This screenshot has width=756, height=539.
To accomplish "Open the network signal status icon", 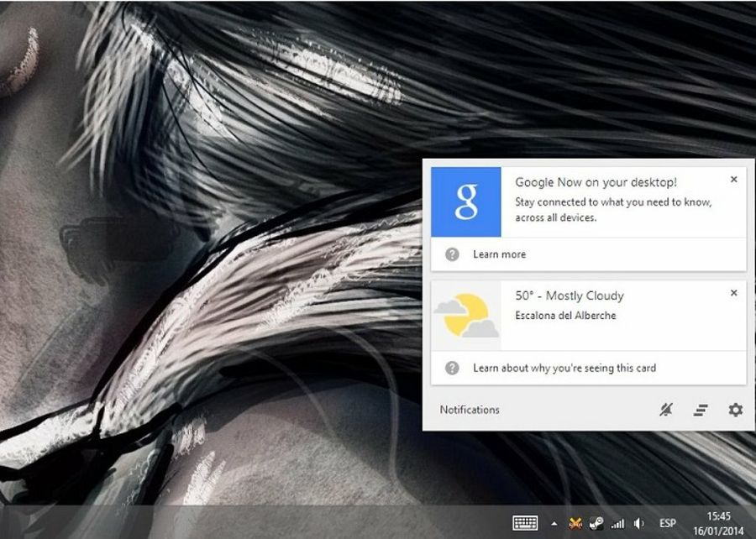I will 617,523.
